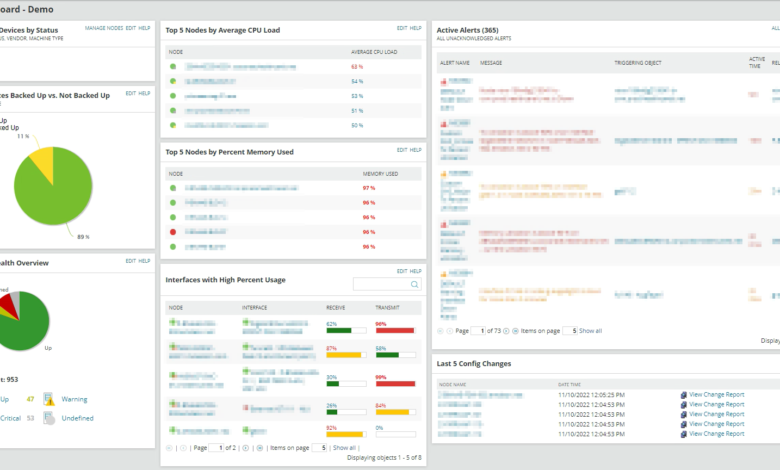Click HELP in Interfaces with High Percent Usage
This screenshot has width=780, height=470.
[415, 271]
